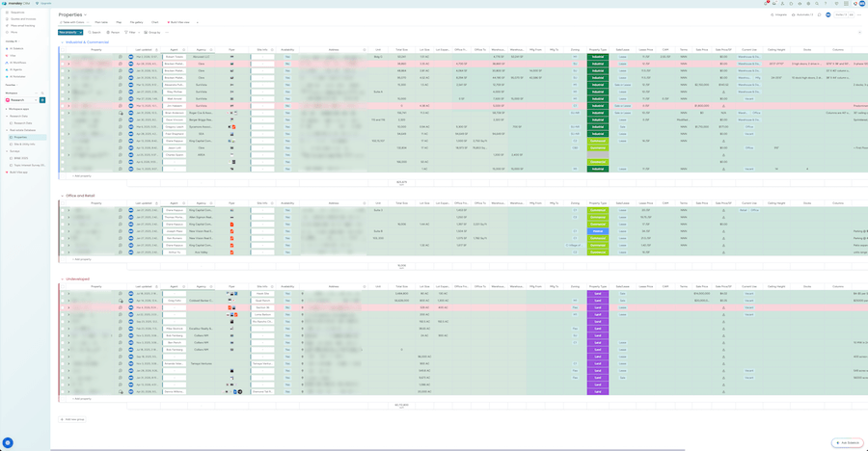Open the board options three-dot menu at far right
Image resolution: width=868 pixels, height=451 pixels.
coord(859,15)
